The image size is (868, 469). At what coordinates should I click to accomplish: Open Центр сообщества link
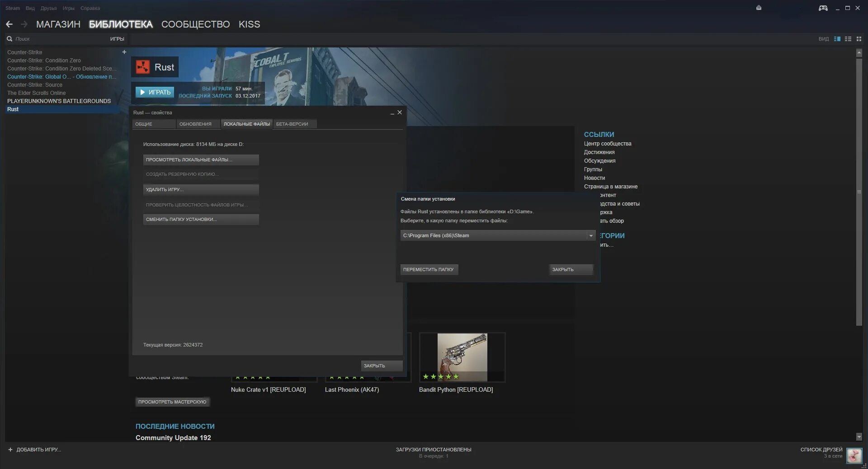pos(608,144)
